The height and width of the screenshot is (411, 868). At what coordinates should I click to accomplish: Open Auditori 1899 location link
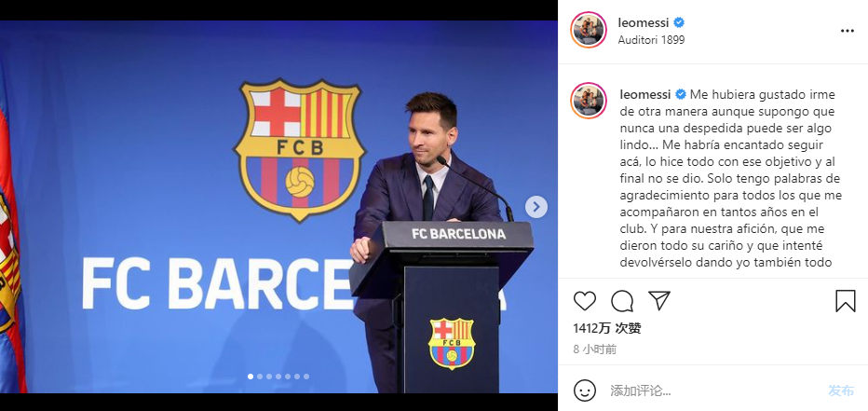(651, 40)
